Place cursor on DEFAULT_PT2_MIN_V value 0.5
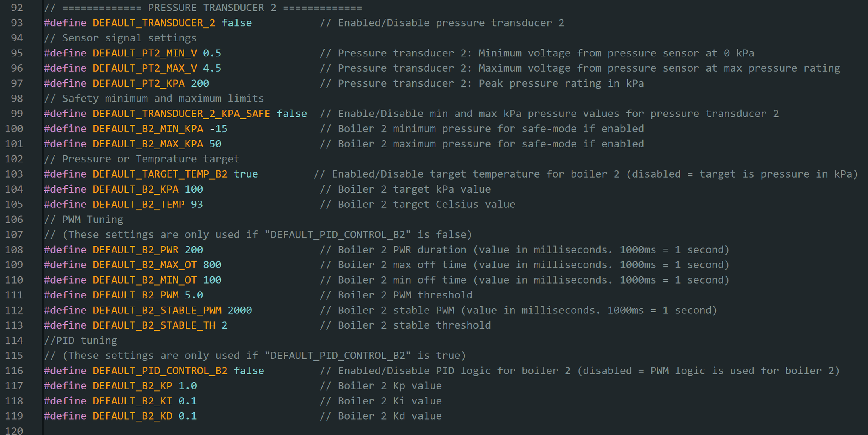868x435 pixels. click(212, 53)
